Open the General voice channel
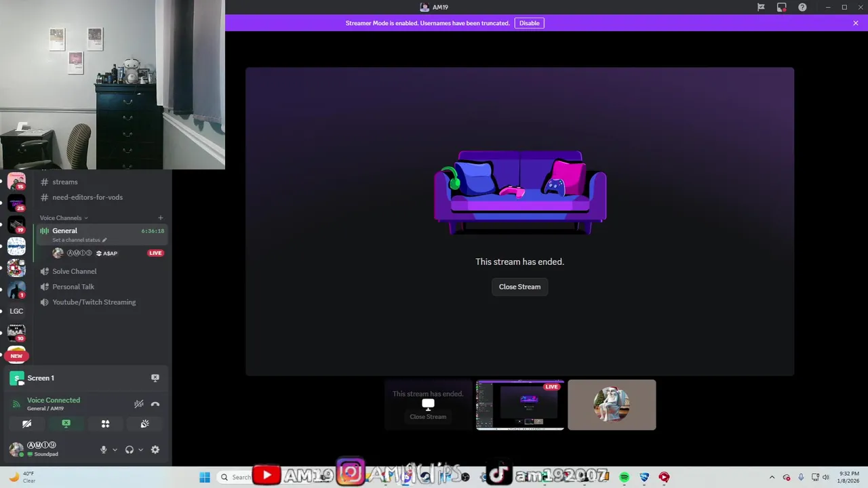The width and height of the screenshot is (868, 488). click(65, 230)
